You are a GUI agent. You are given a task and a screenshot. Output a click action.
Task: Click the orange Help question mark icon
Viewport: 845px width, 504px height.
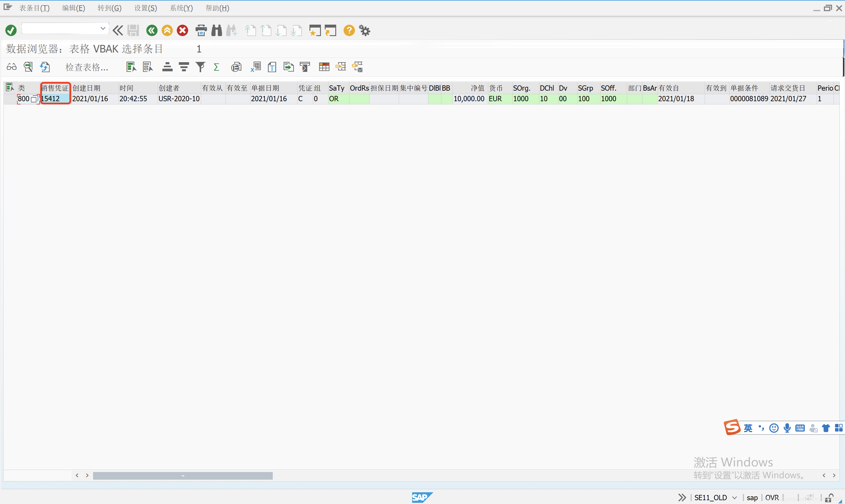pos(349,31)
